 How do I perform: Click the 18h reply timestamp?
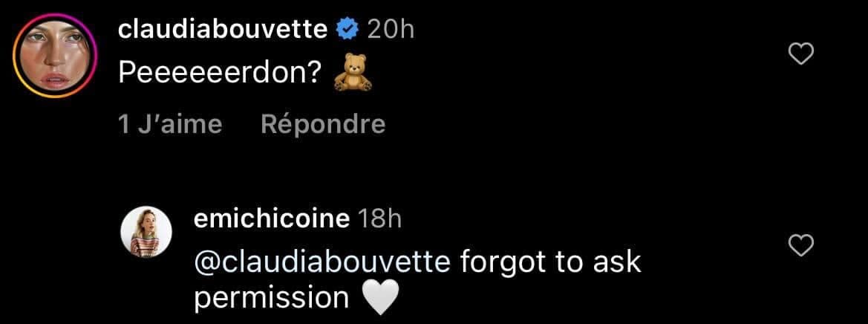tap(380, 218)
